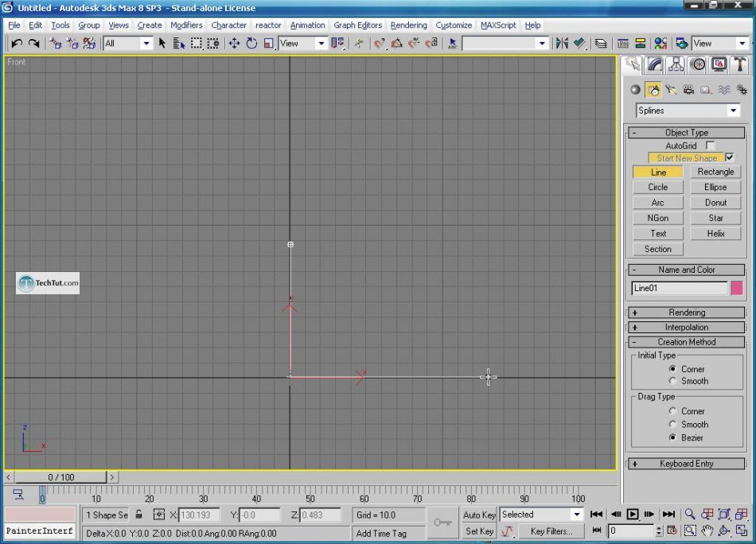Click the Play animation button
The width and height of the screenshot is (756, 544).
(633, 514)
